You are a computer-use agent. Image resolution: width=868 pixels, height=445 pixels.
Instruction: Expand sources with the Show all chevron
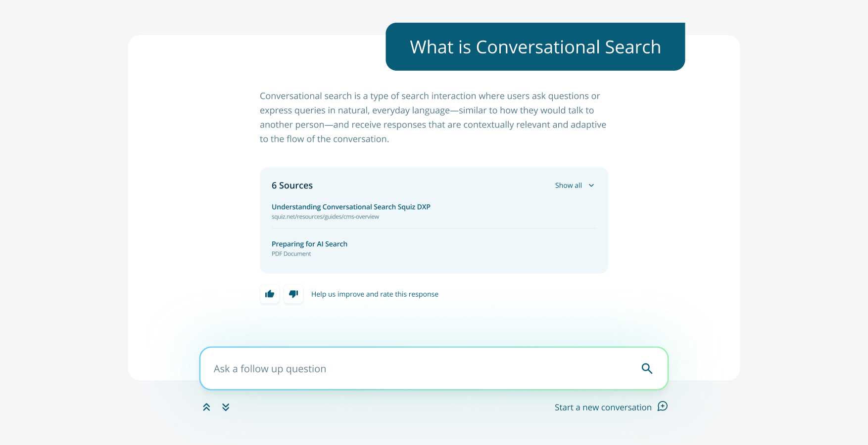pos(591,185)
